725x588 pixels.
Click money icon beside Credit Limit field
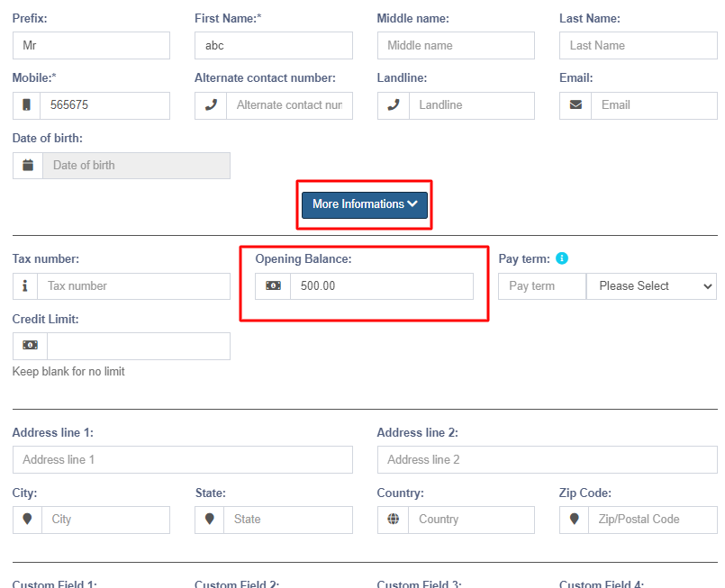pyautogui.click(x=30, y=346)
